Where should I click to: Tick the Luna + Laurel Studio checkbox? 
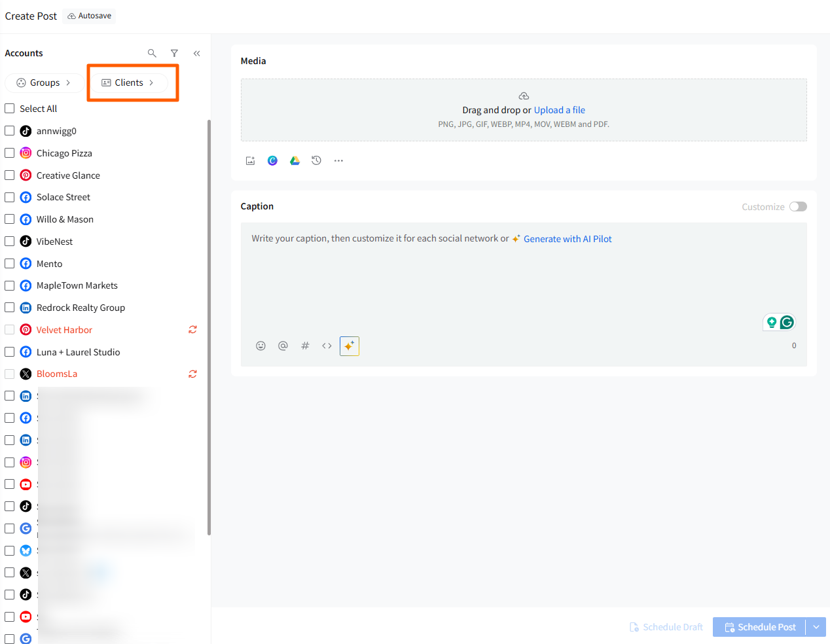pyautogui.click(x=10, y=352)
